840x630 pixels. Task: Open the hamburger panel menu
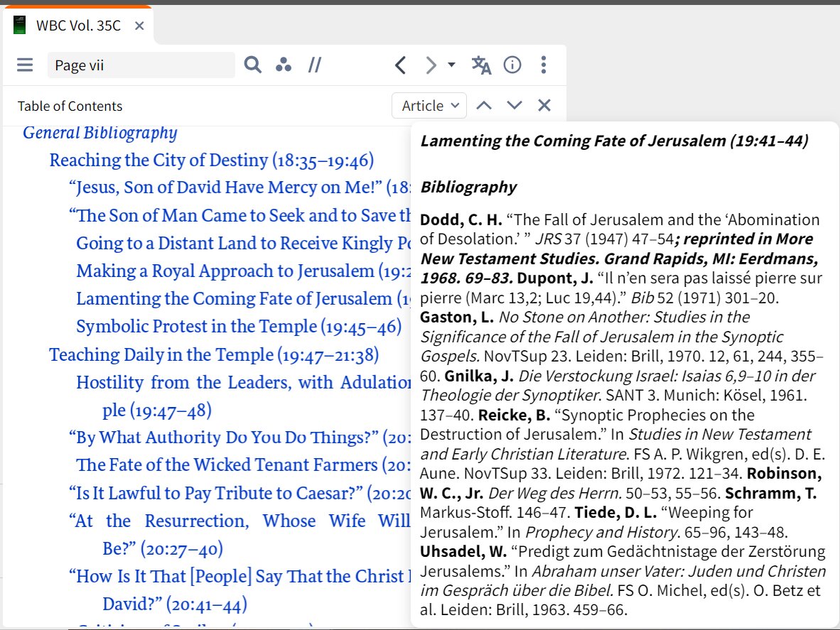point(25,65)
